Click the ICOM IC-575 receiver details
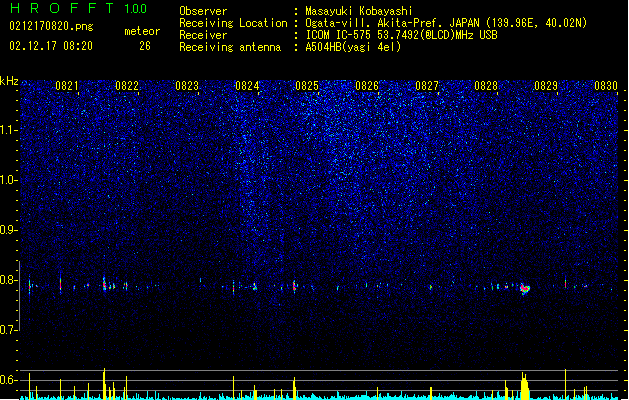The height and width of the screenshot is (400, 629). 401,35
